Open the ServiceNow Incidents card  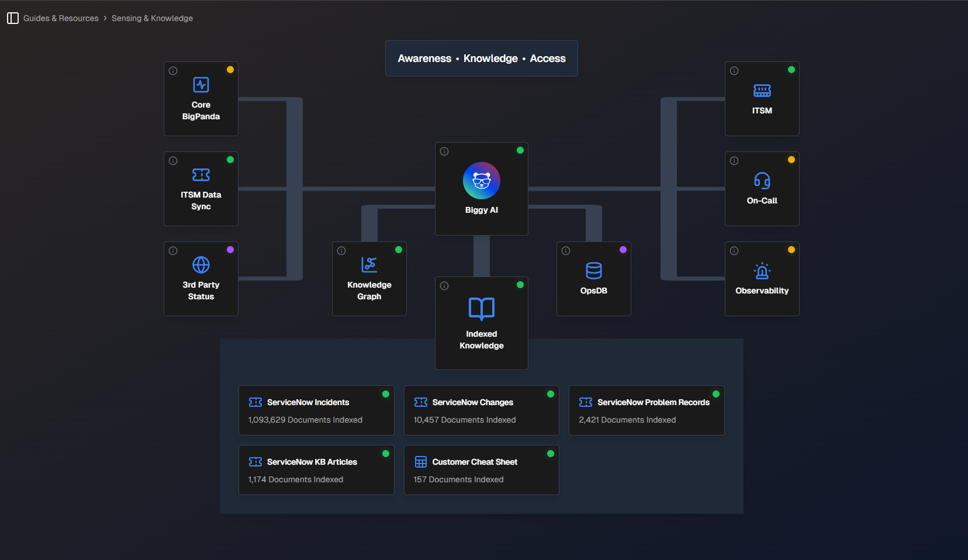coord(316,410)
